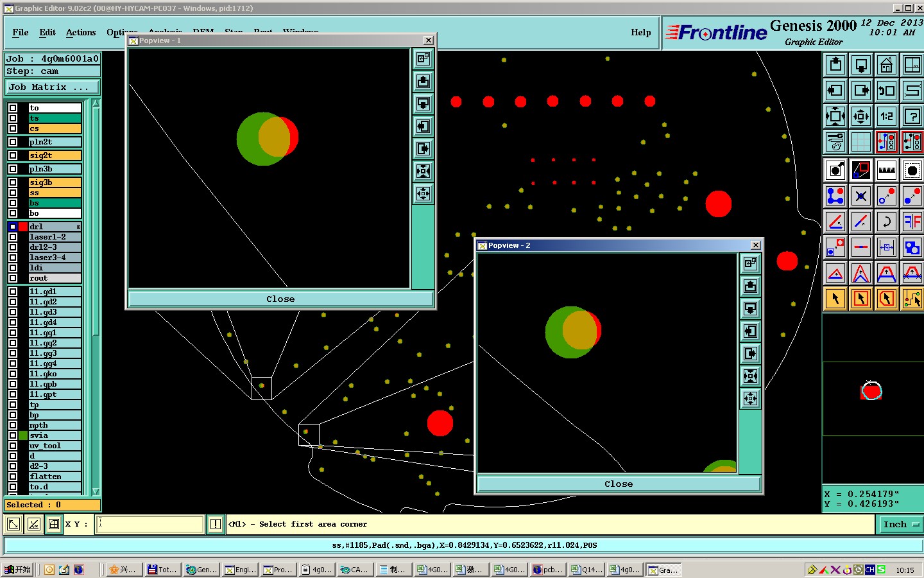Toggle the checkbox for layer 'to'
The image size is (924, 578).
coord(13,108)
